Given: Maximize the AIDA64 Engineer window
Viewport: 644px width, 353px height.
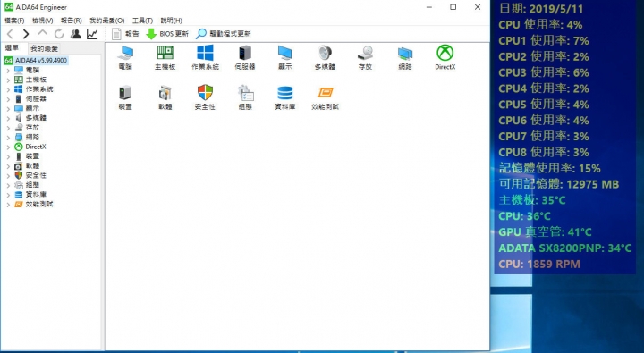Looking at the screenshot, I should coord(453,7).
